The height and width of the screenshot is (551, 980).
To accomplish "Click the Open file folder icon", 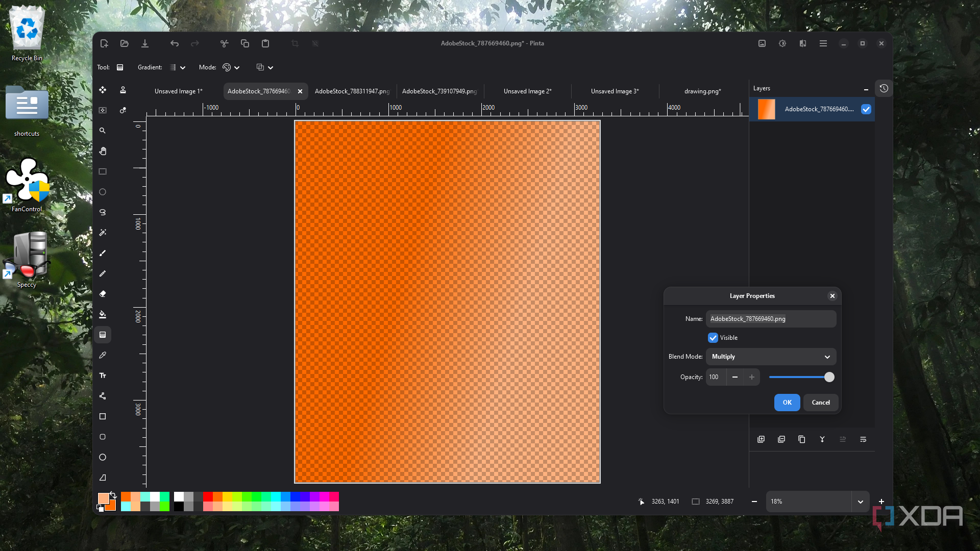I will pos(125,43).
